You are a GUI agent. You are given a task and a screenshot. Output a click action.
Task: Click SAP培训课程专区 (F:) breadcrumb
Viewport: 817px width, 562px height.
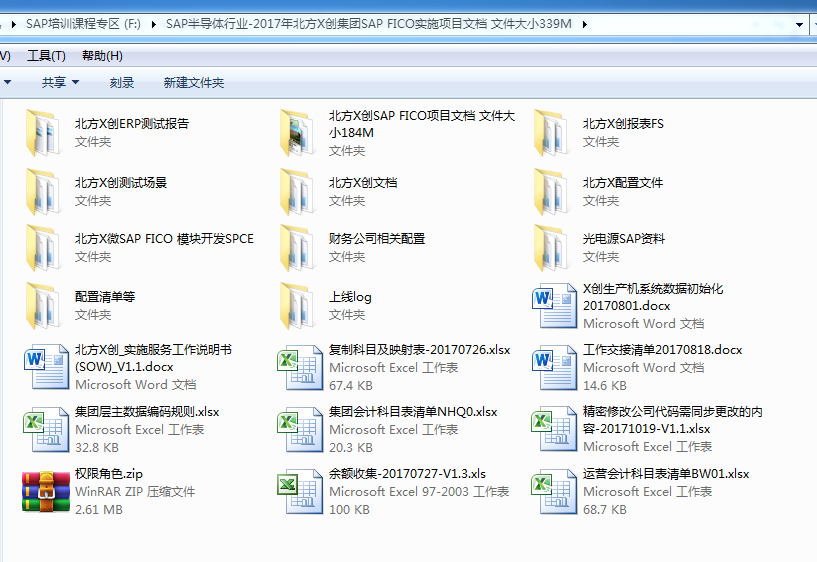pos(83,24)
